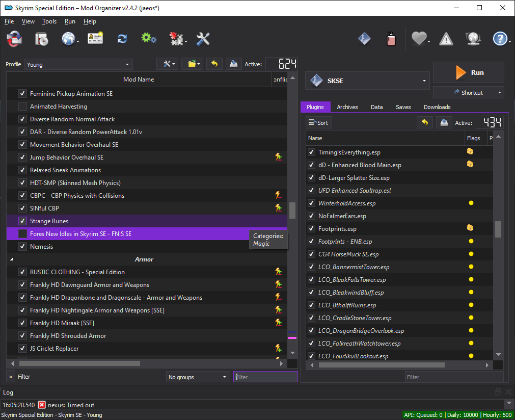Switch to the Archives tab
This screenshot has height=420, width=515.
347,107
